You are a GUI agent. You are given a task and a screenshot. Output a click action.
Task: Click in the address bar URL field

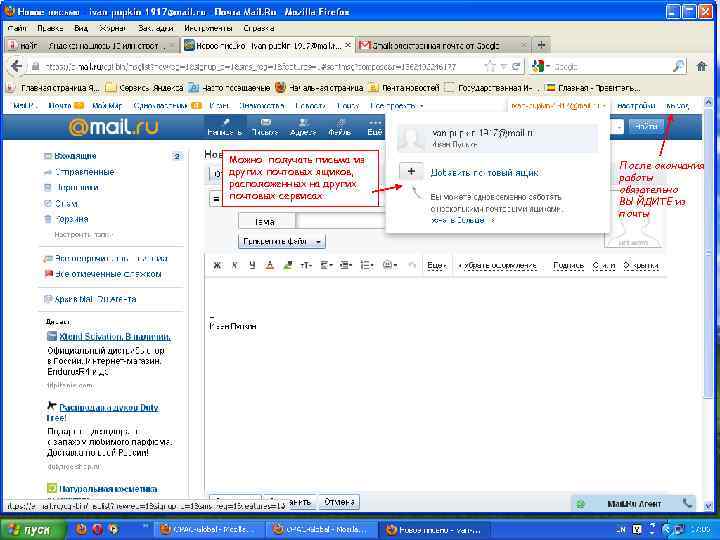[257, 67]
